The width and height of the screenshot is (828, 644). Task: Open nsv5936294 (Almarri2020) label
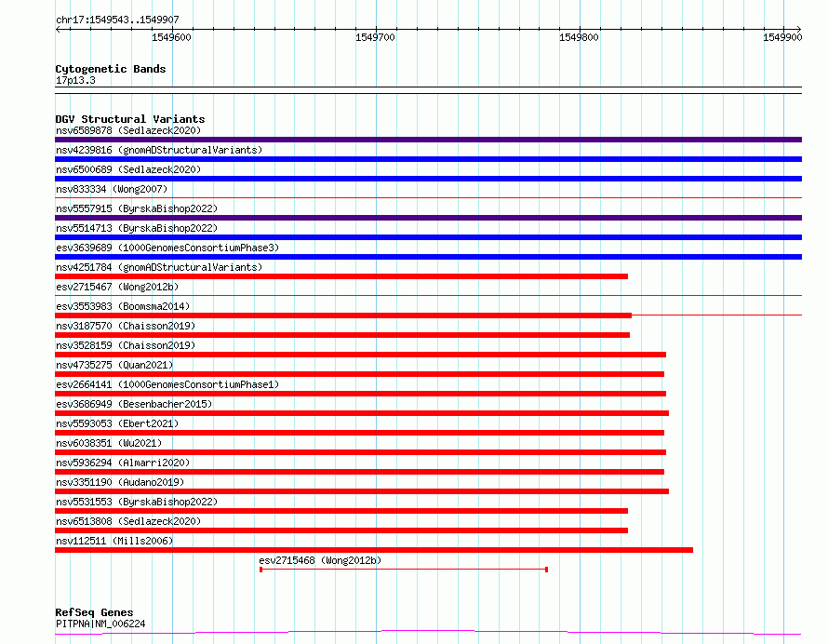[x=123, y=463]
